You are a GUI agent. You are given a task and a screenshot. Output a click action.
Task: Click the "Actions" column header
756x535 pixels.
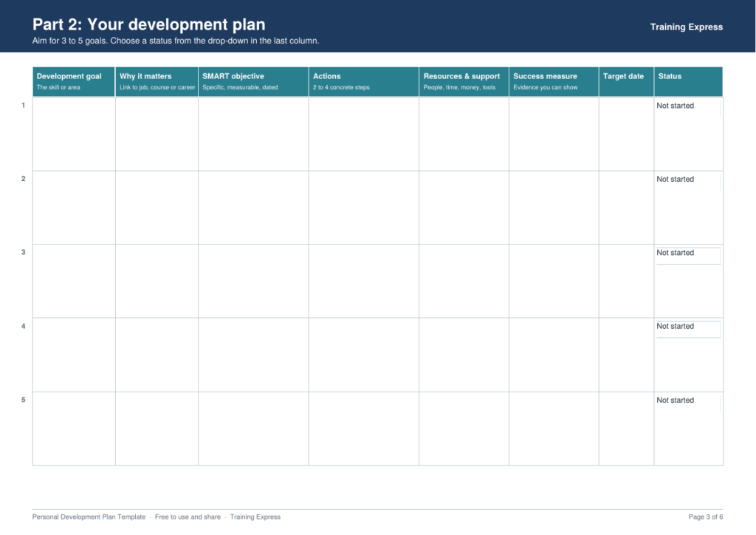click(x=363, y=81)
